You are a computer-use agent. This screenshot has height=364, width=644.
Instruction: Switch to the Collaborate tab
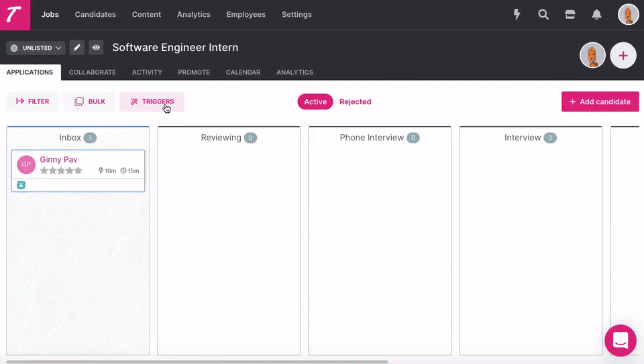click(93, 72)
